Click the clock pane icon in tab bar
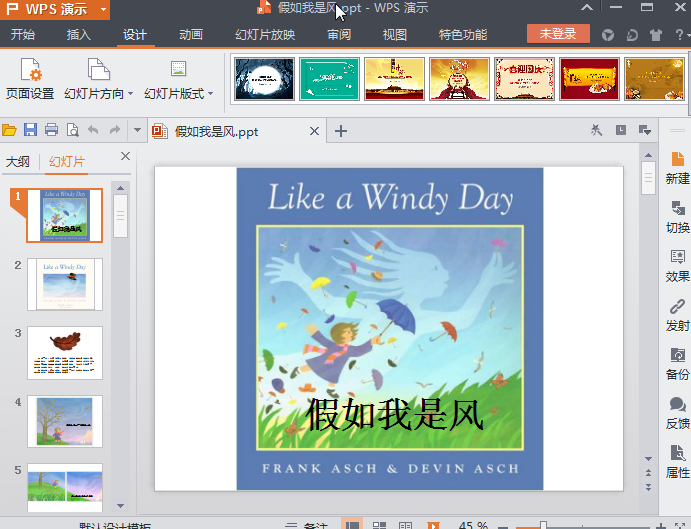The image size is (691, 529). [620, 130]
